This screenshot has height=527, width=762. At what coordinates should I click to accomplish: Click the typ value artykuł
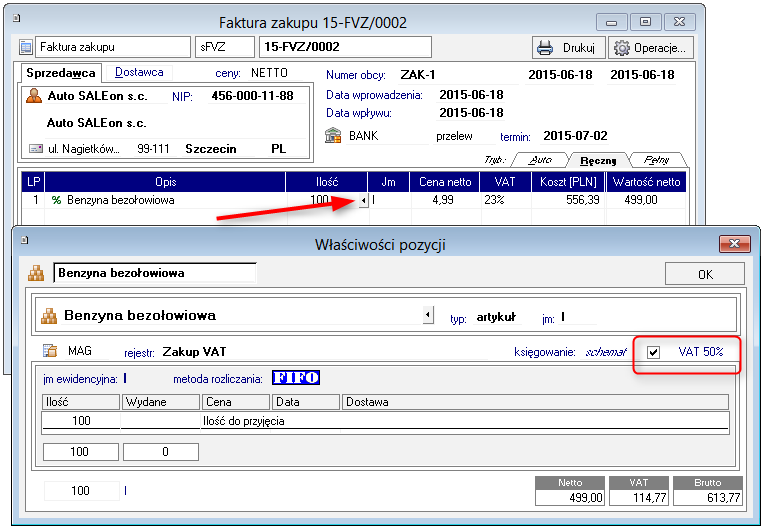coord(495,317)
